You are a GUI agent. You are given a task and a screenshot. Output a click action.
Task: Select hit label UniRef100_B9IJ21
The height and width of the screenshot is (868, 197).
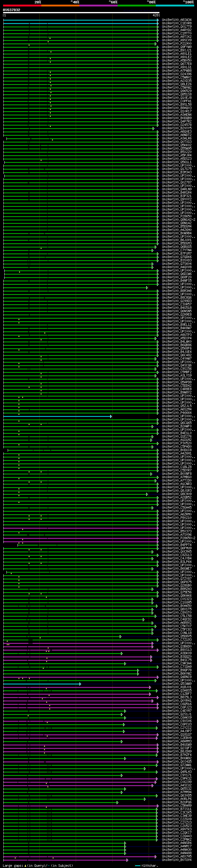coord(177,50)
